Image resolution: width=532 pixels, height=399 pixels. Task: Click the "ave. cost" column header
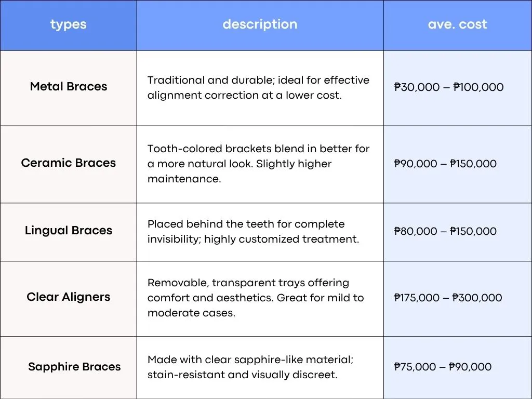click(457, 24)
